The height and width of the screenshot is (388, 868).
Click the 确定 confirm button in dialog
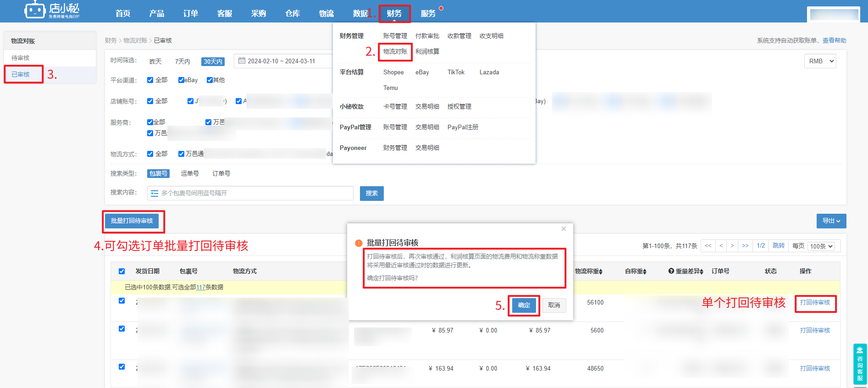524,305
